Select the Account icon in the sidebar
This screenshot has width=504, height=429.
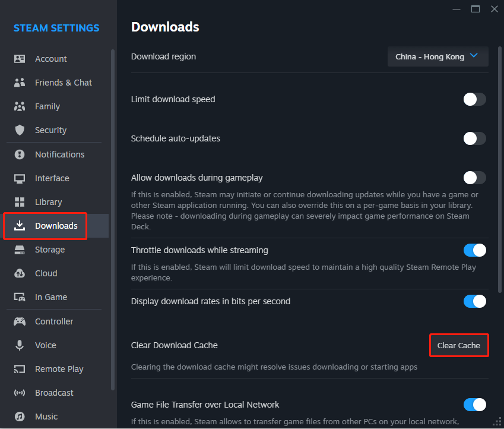click(20, 58)
